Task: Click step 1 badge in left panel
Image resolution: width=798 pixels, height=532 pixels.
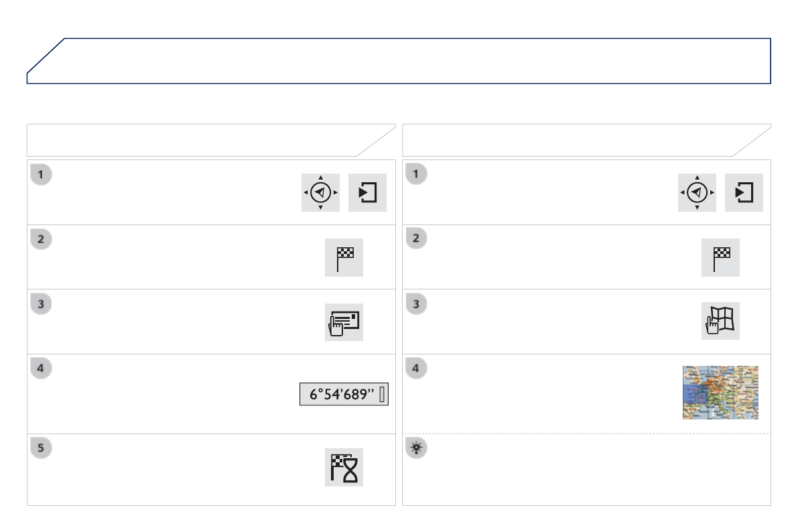Action: (41, 175)
